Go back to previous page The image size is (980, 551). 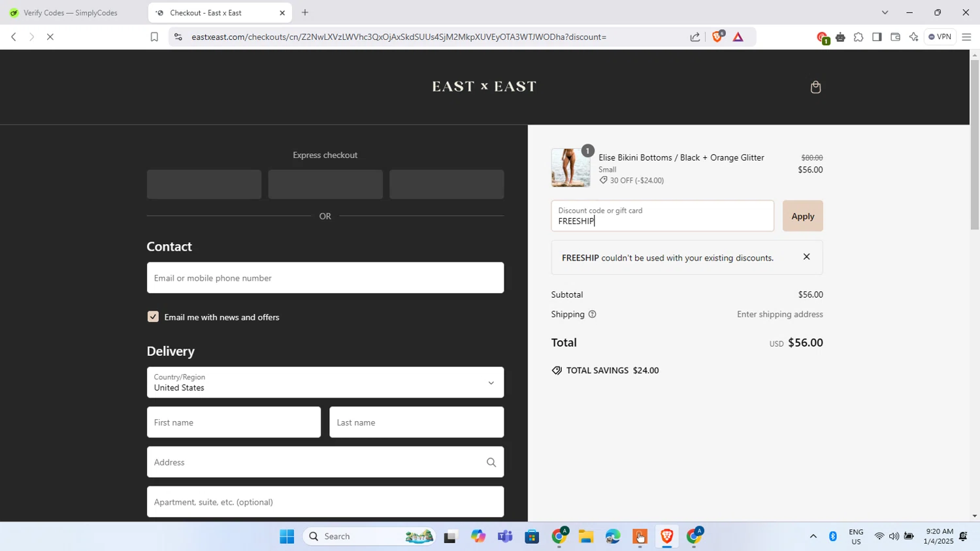[13, 37]
